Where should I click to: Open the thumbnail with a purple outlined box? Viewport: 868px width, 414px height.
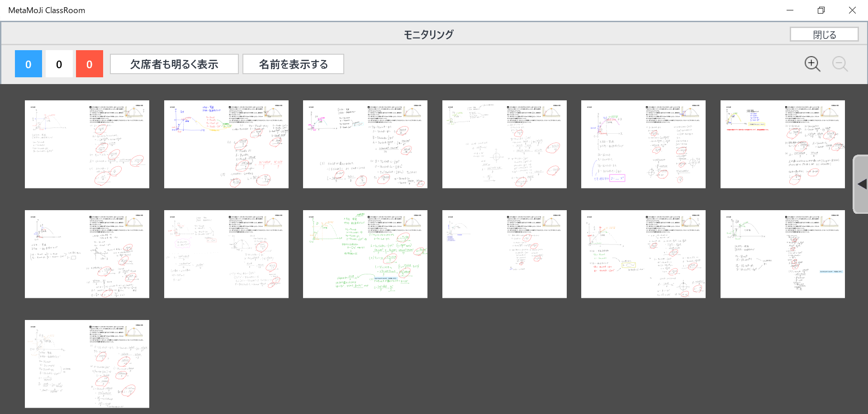643,144
